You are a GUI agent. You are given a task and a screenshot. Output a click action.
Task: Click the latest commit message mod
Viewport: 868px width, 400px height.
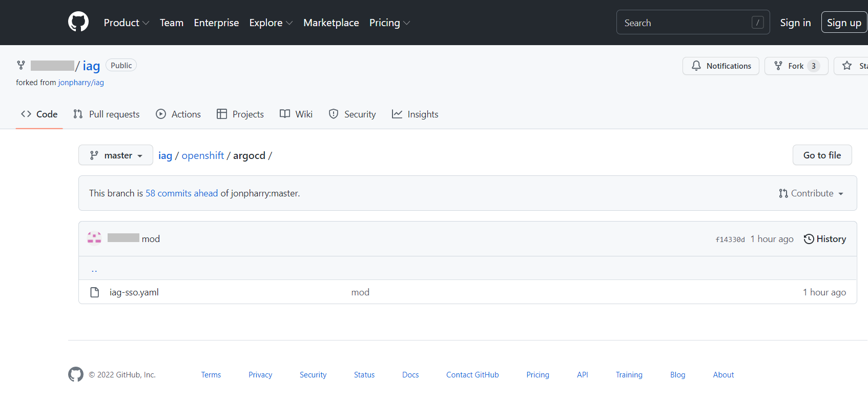tap(151, 239)
